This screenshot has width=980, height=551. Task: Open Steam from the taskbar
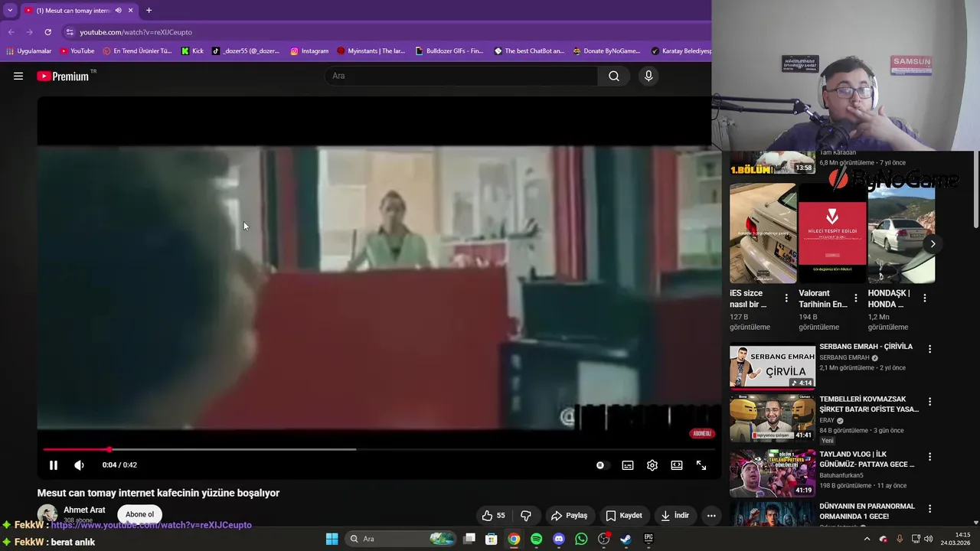626,539
